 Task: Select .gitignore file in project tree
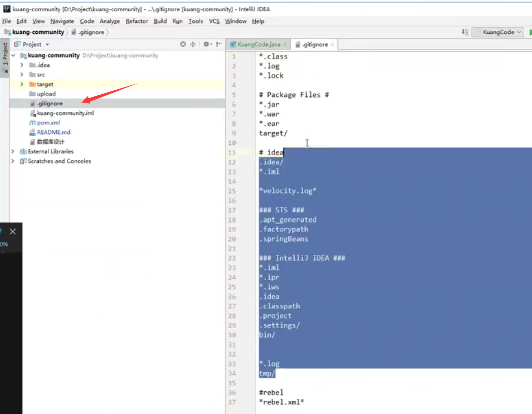50,103
